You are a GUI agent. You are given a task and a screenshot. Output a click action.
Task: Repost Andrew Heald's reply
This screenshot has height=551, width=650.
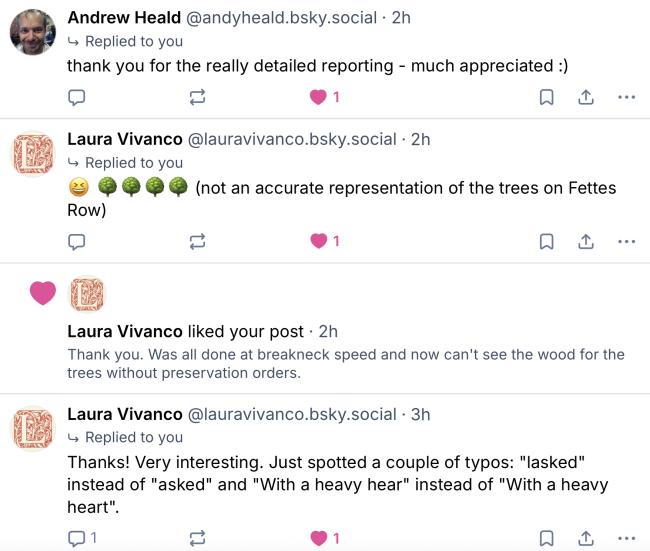[197, 97]
